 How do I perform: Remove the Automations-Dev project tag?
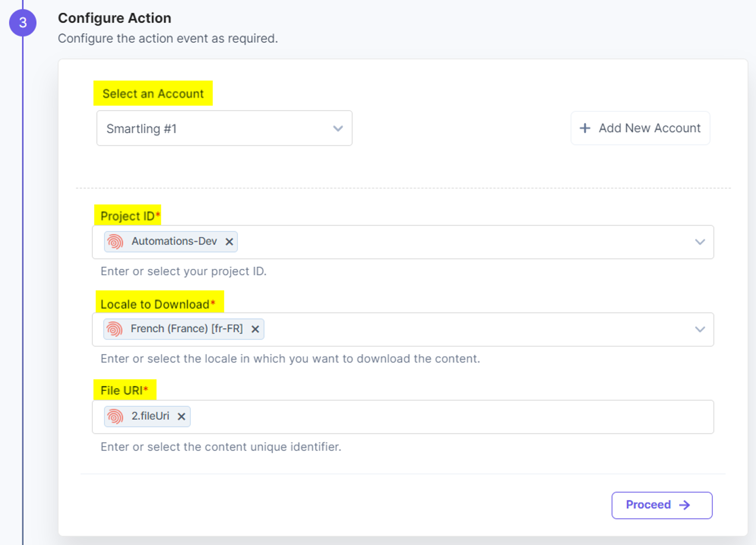coord(229,241)
